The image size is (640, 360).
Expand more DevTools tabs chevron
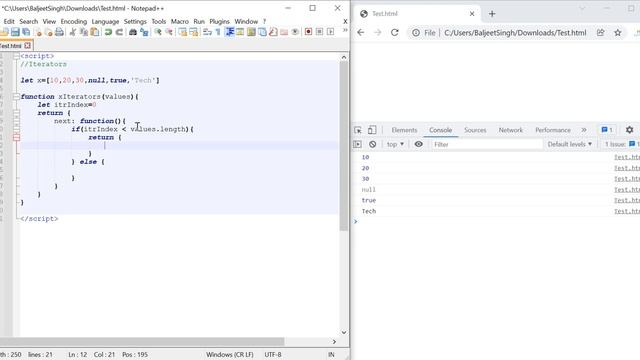(584, 130)
